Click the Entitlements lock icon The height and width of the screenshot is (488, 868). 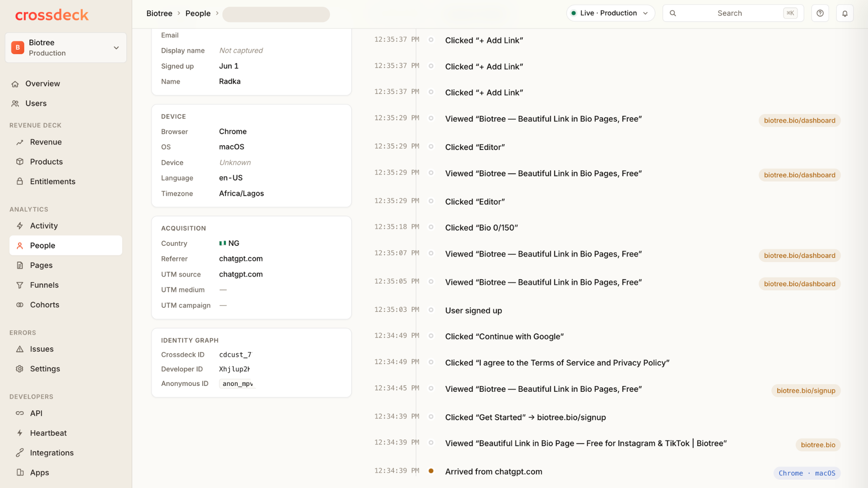(x=20, y=182)
